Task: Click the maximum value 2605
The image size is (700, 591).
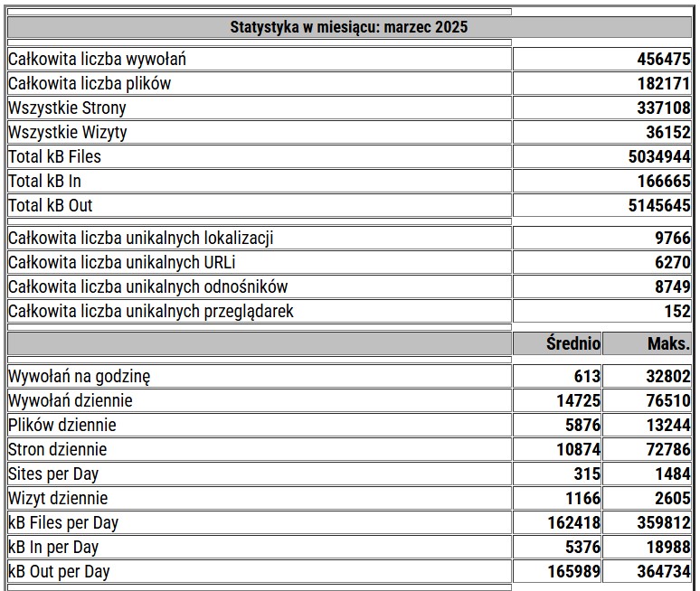Action: click(672, 498)
